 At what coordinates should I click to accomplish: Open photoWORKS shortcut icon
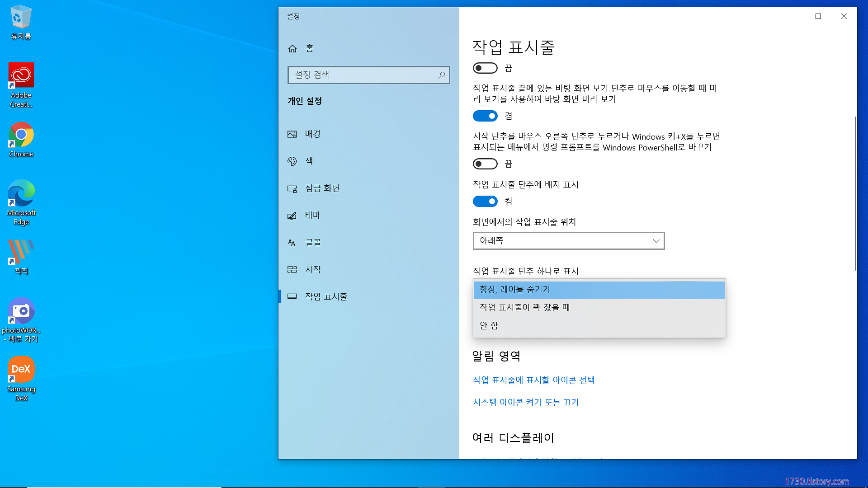coord(21,311)
